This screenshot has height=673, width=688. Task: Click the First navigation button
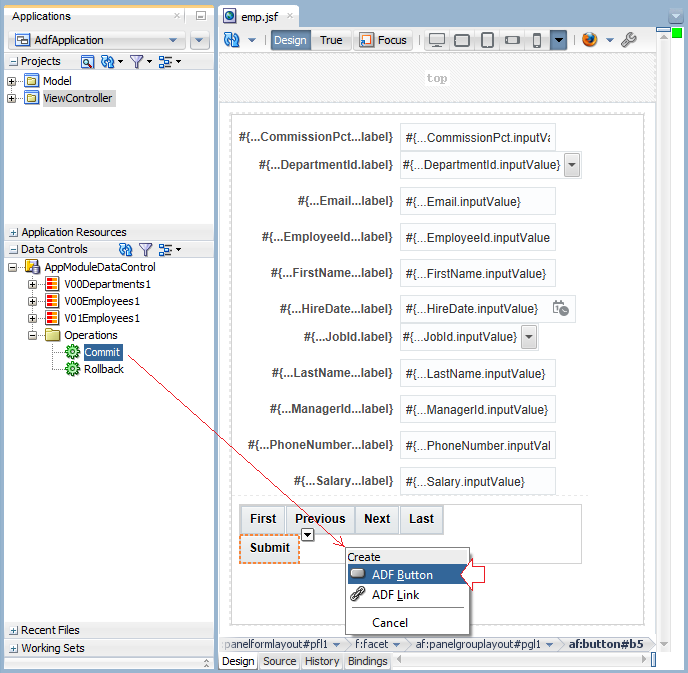pyautogui.click(x=263, y=519)
